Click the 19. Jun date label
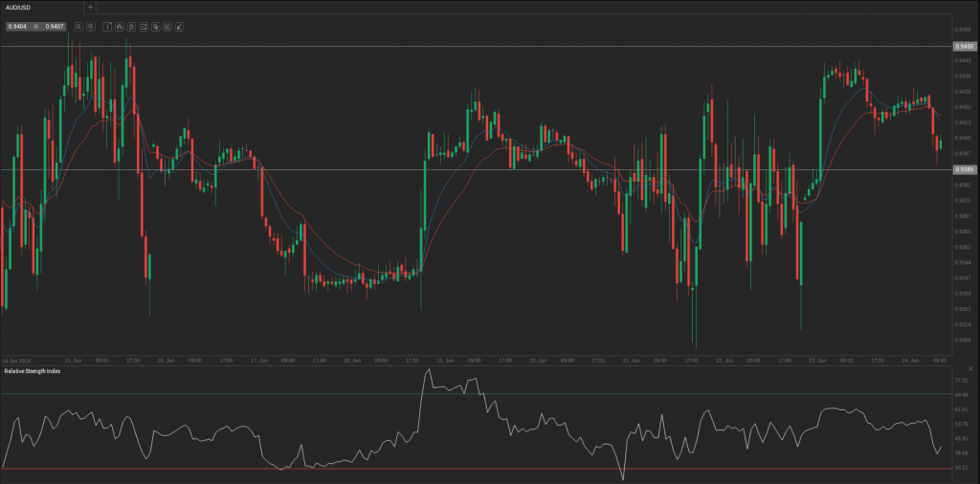The image size is (980, 484). [x=446, y=361]
